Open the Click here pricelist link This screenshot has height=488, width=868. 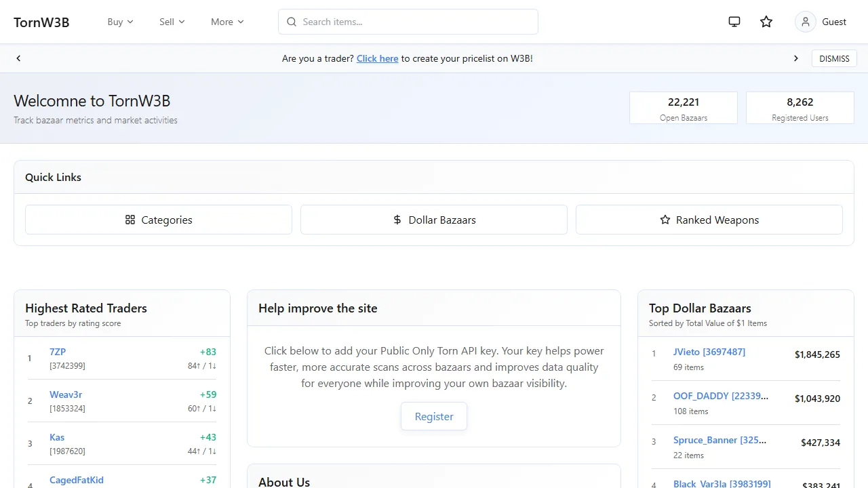coord(377,58)
